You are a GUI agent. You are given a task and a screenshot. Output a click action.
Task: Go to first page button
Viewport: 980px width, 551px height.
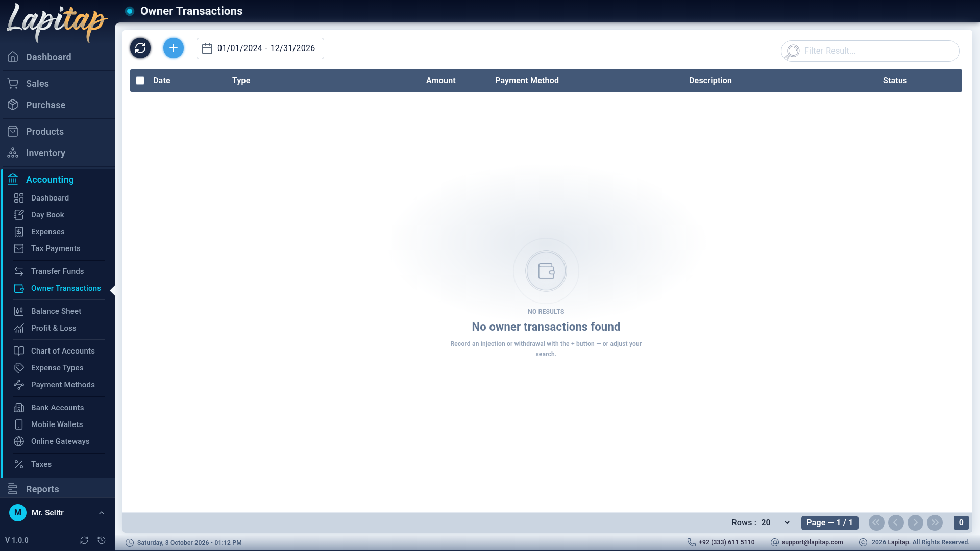click(x=876, y=523)
